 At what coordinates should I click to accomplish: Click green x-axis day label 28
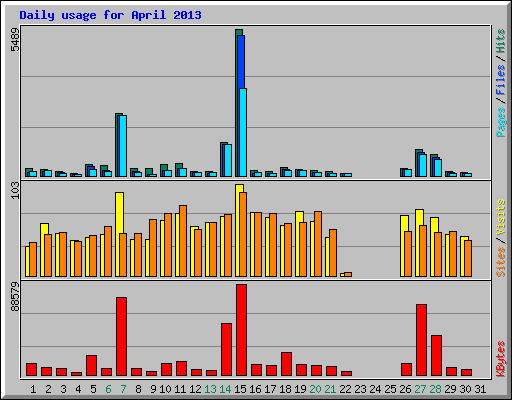pos(435,389)
